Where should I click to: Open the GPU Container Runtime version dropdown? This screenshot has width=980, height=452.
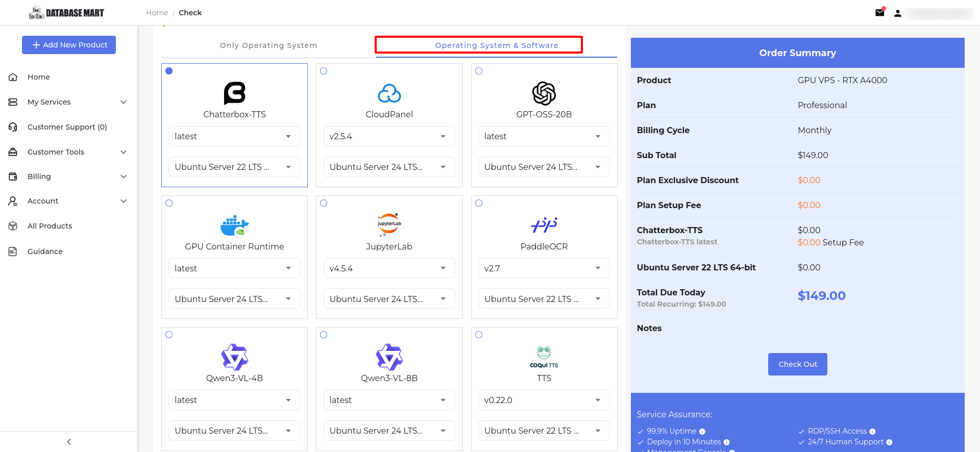[234, 268]
